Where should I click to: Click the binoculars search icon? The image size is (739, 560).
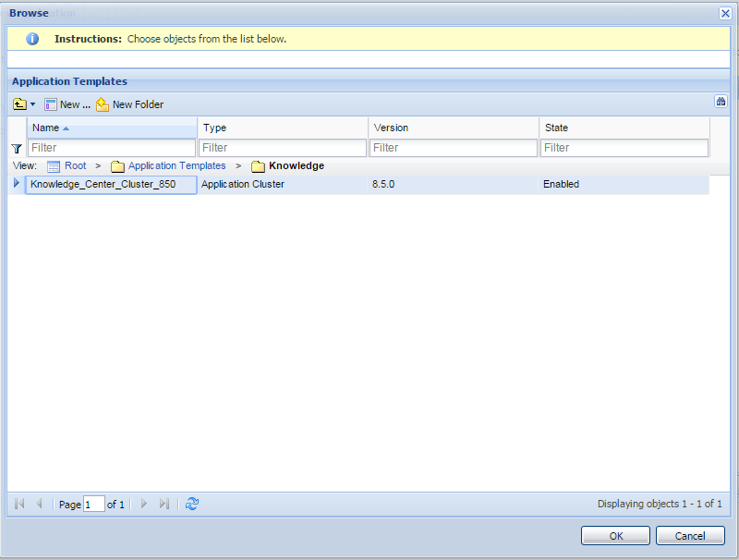(x=721, y=102)
